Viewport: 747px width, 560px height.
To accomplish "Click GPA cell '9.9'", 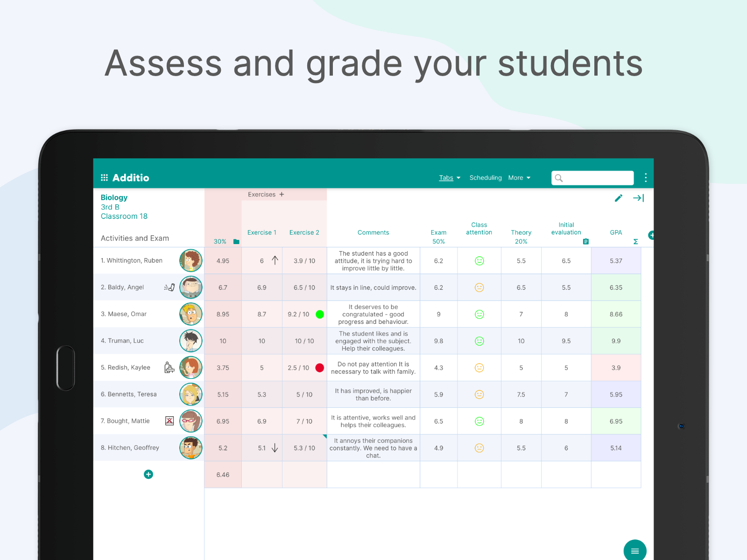I will tap(616, 341).
